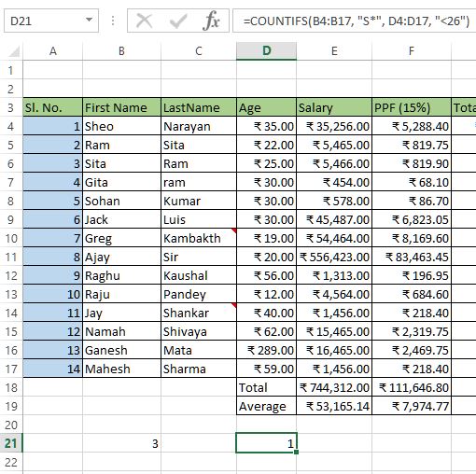This screenshot has height=474, width=476.
Task: Select the age cell ₹ 12.00
Action: tap(266, 294)
